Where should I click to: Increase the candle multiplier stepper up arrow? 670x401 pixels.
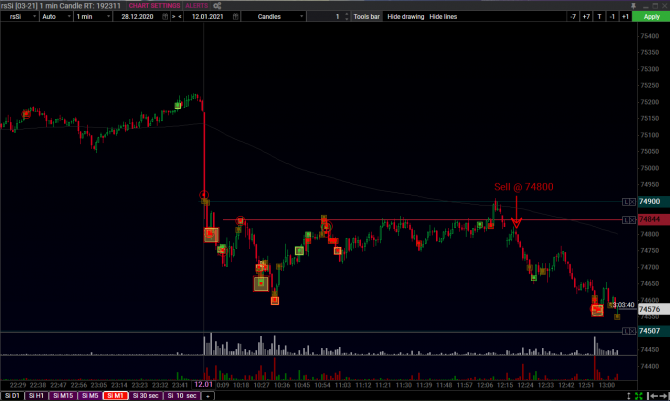tap(347, 15)
